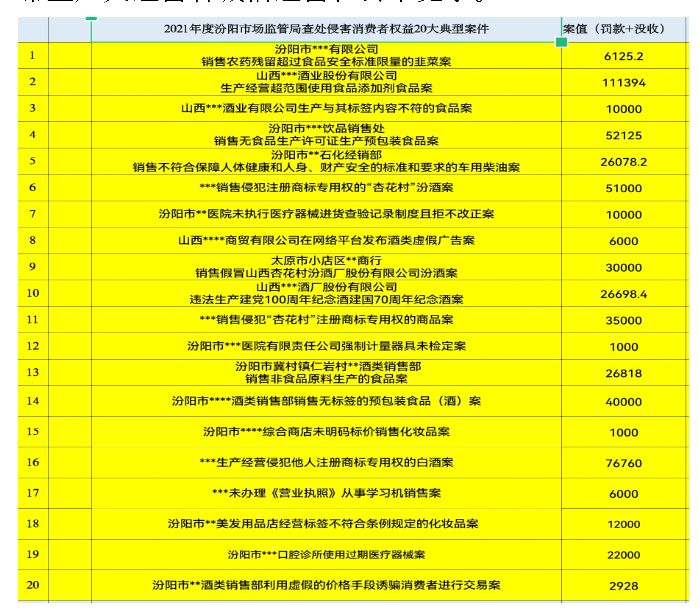Select row number 10 cell
The image size is (700, 611).
click(33, 293)
